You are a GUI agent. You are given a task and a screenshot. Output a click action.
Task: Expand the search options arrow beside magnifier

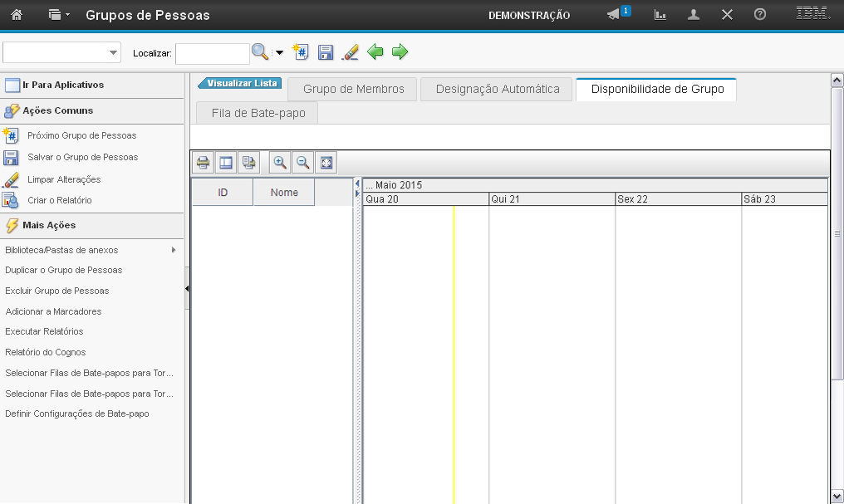[x=279, y=53]
